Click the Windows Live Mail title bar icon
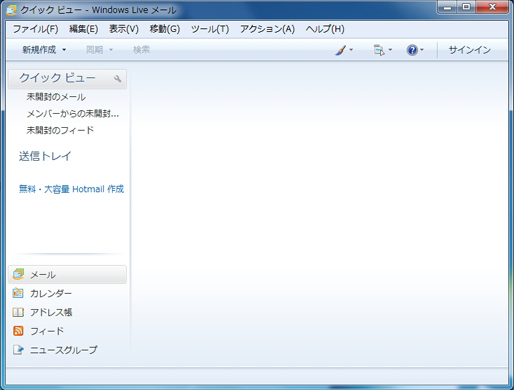 pos(11,10)
